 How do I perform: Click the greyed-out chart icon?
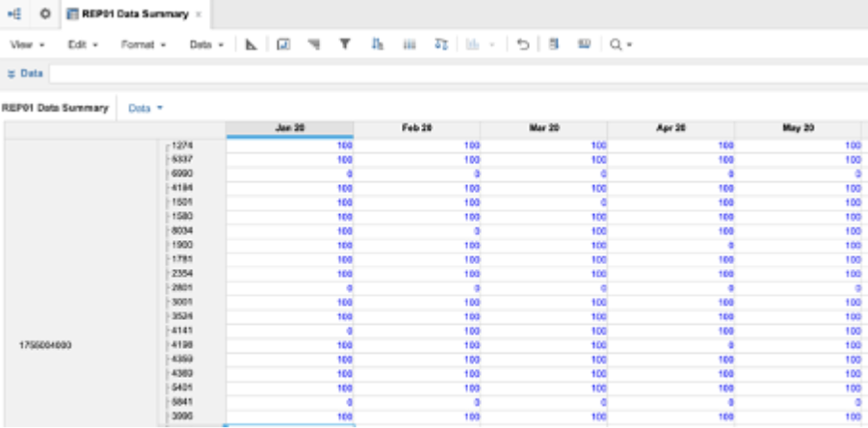coord(472,45)
